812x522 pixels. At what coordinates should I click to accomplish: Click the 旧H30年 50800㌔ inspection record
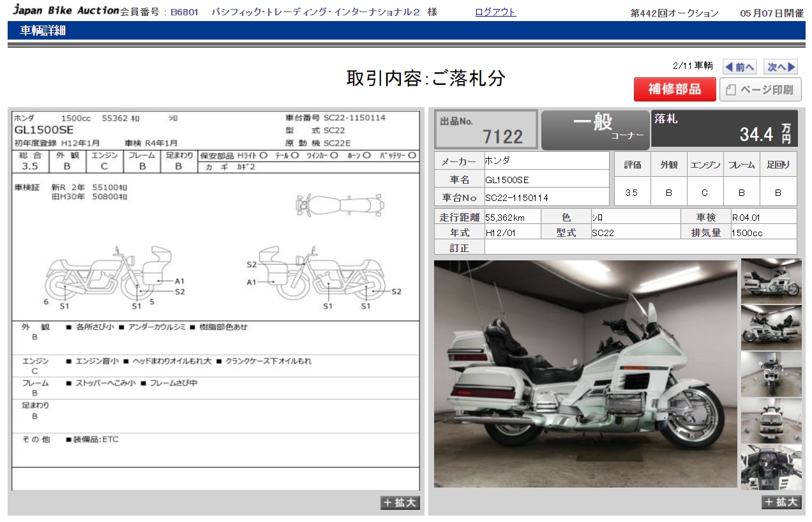89,197
